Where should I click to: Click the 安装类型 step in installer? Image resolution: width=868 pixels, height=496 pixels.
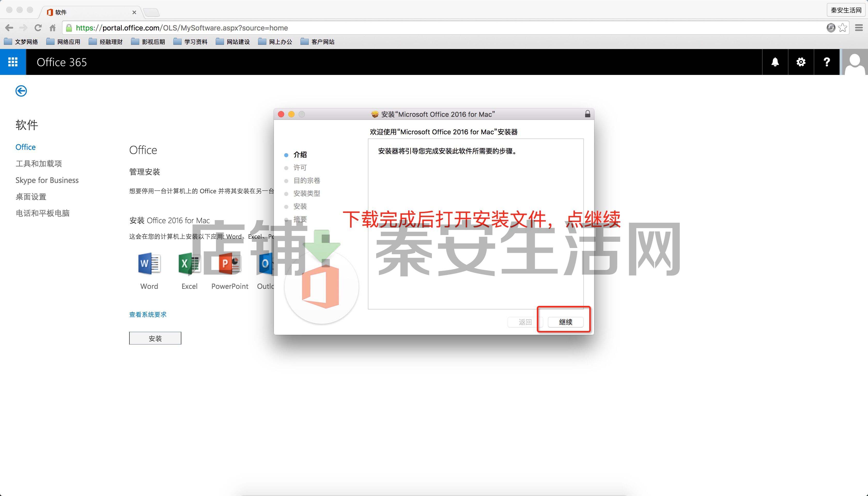tap(307, 193)
